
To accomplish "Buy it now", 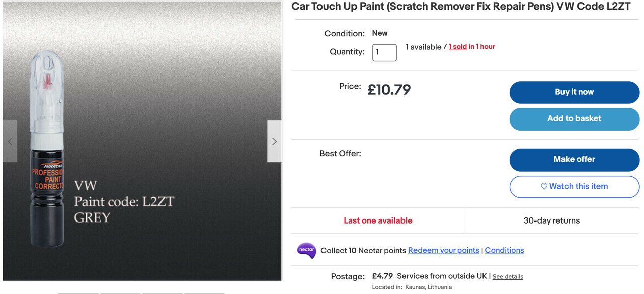I will (574, 92).
